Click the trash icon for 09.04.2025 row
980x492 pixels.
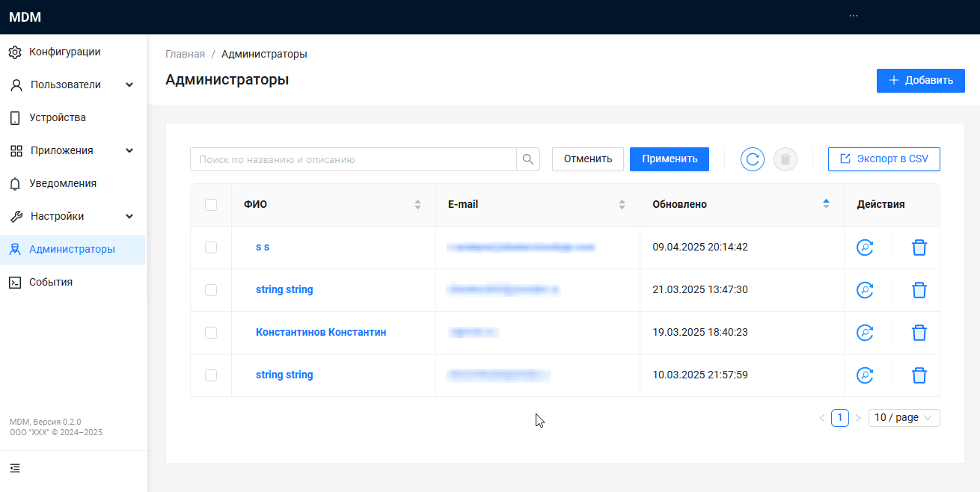coord(919,247)
